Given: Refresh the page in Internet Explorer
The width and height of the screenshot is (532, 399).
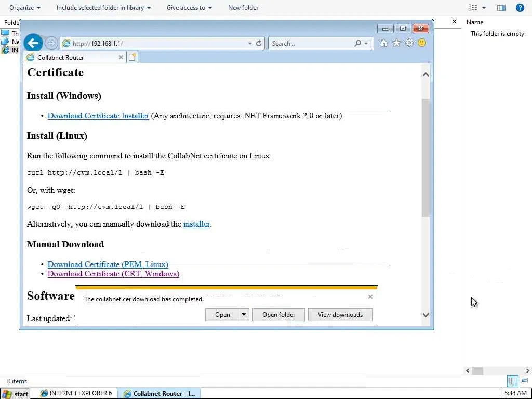Looking at the screenshot, I should coord(259,44).
